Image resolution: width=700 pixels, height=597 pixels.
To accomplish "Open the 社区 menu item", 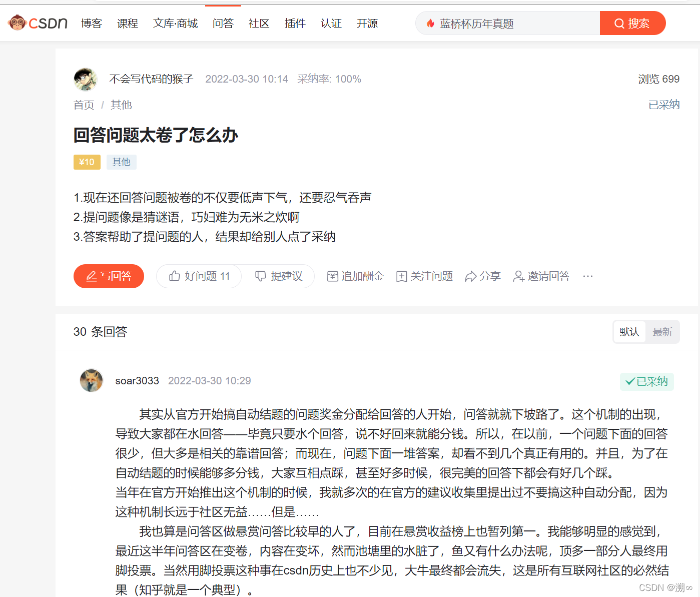I will click(x=259, y=23).
